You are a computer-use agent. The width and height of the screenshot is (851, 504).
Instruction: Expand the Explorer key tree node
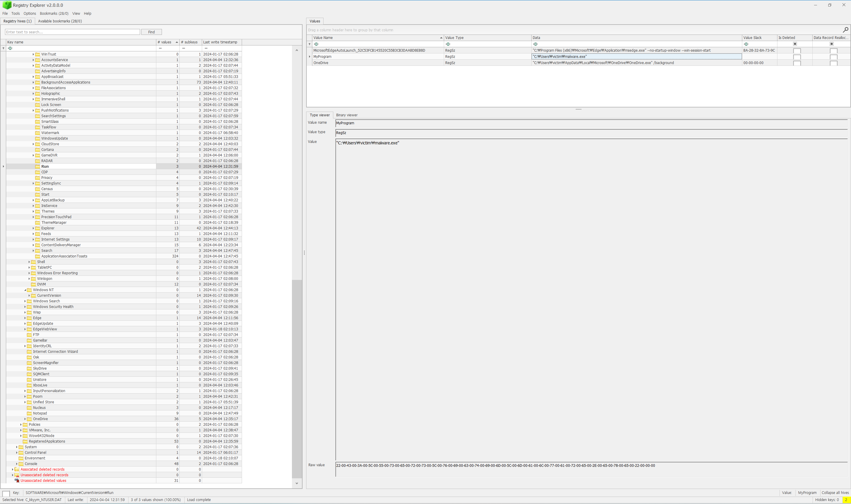33,228
